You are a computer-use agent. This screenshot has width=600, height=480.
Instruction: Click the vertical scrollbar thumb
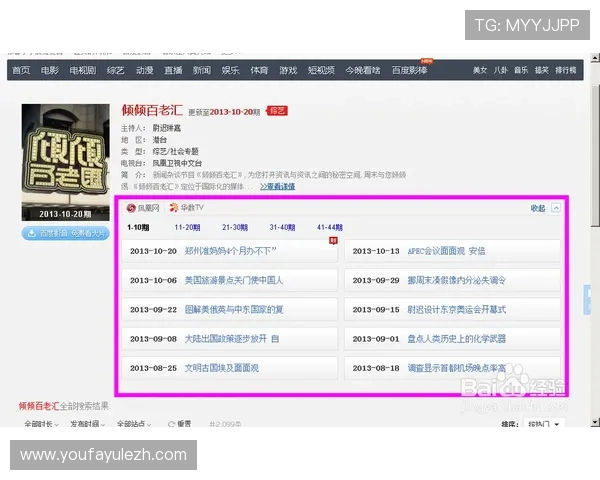coord(595,155)
